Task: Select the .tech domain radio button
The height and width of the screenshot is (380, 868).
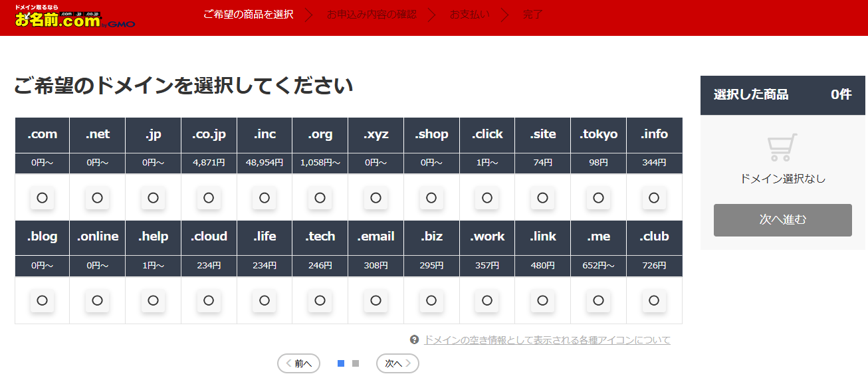Action: [320, 300]
